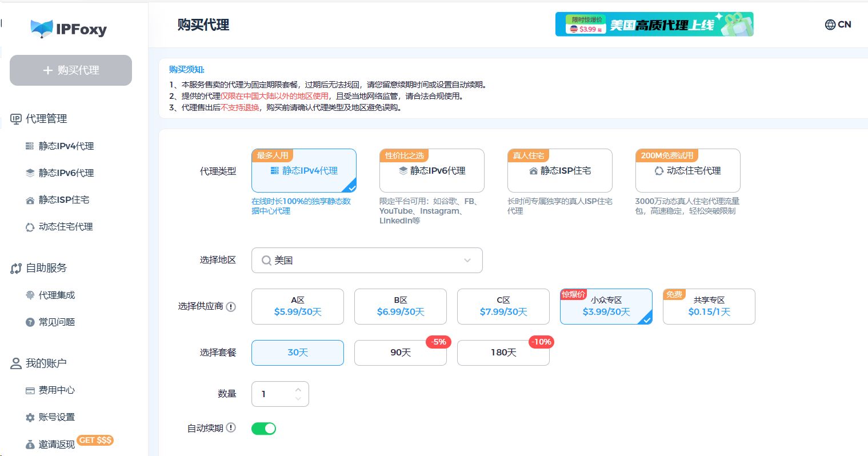Viewport: 868px width, 456px height.
Task: Select supplier B区 $6.99/30天
Action: coord(401,306)
